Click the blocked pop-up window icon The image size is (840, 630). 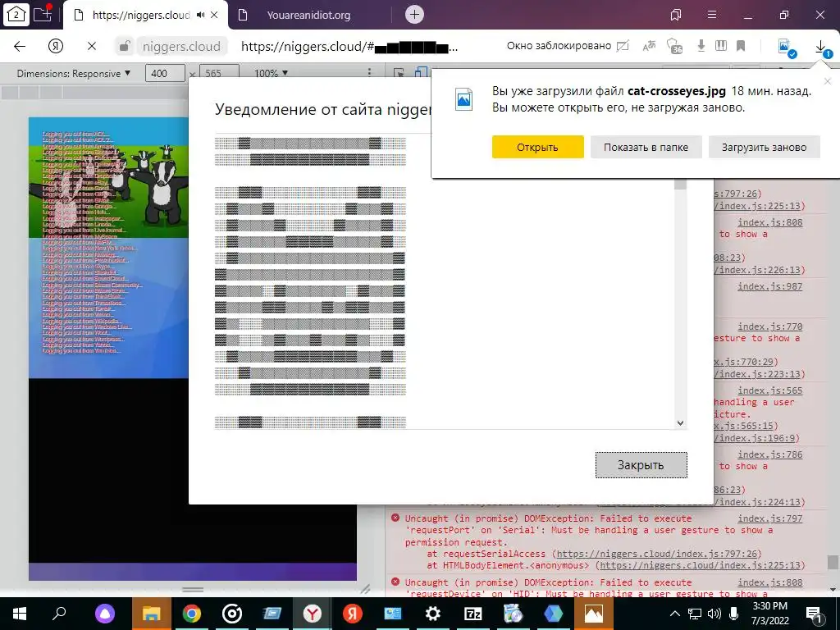(x=623, y=46)
